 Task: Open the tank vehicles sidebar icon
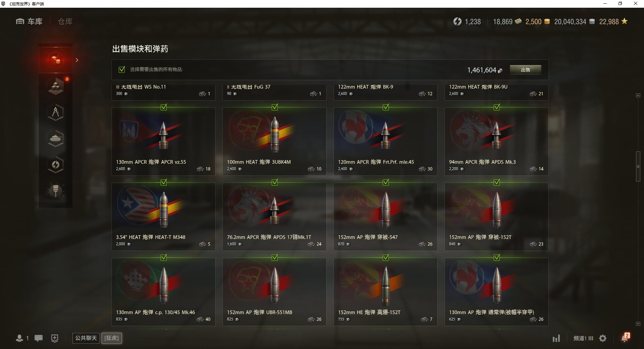pyautogui.click(x=56, y=139)
